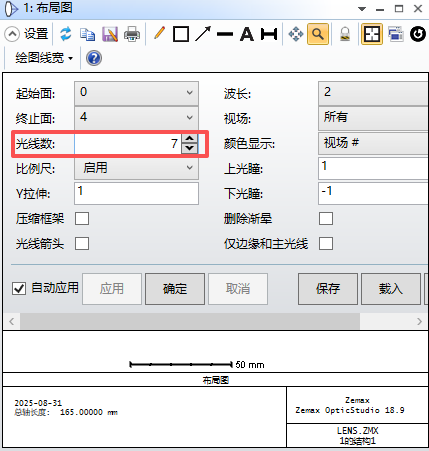The width and height of the screenshot is (429, 451).
Task: Open the 颜色显示 dropdown
Action: tap(373, 143)
